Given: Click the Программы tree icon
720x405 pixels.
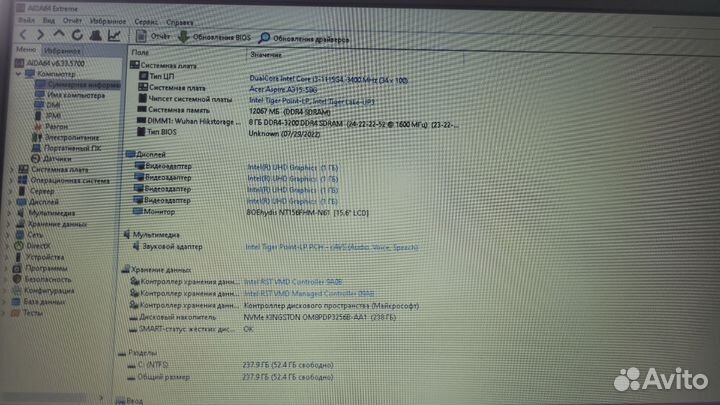Looking at the screenshot, I should [x=17, y=268].
